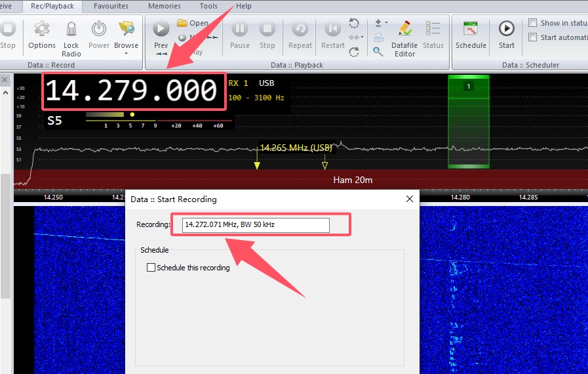The width and height of the screenshot is (588, 374).
Task: Enable Schedule this recording checkbox
Action: (151, 268)
